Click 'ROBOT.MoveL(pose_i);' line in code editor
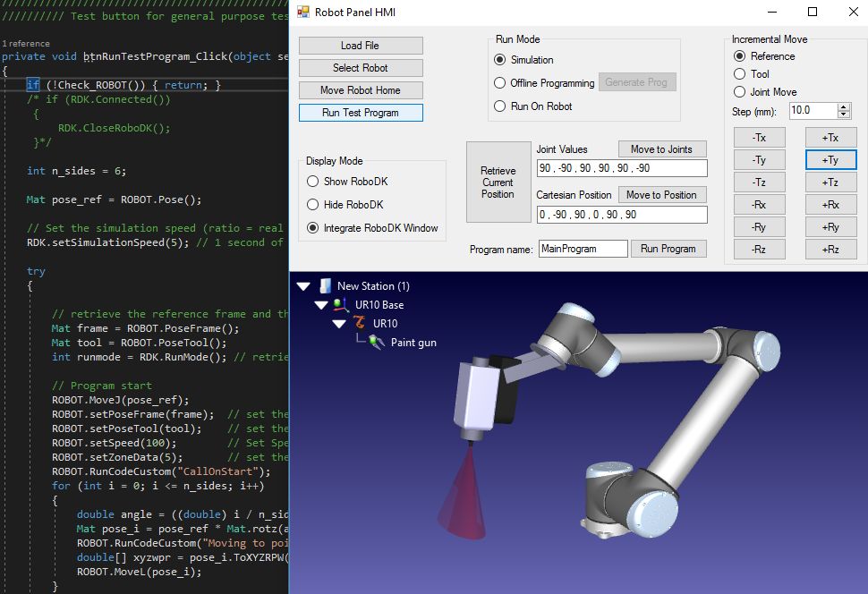Image resolution: width=868 pixels, height=594 pixels. click(139, 572)
